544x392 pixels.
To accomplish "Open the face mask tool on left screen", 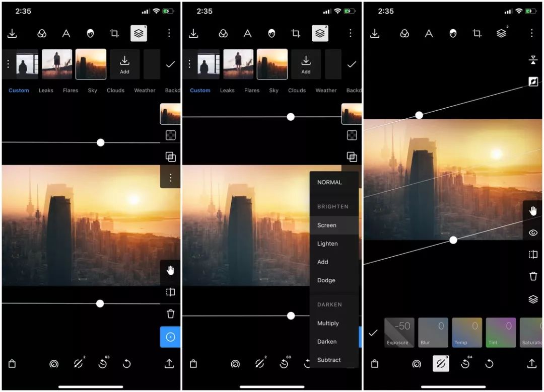I will click(x=90, y=33).
